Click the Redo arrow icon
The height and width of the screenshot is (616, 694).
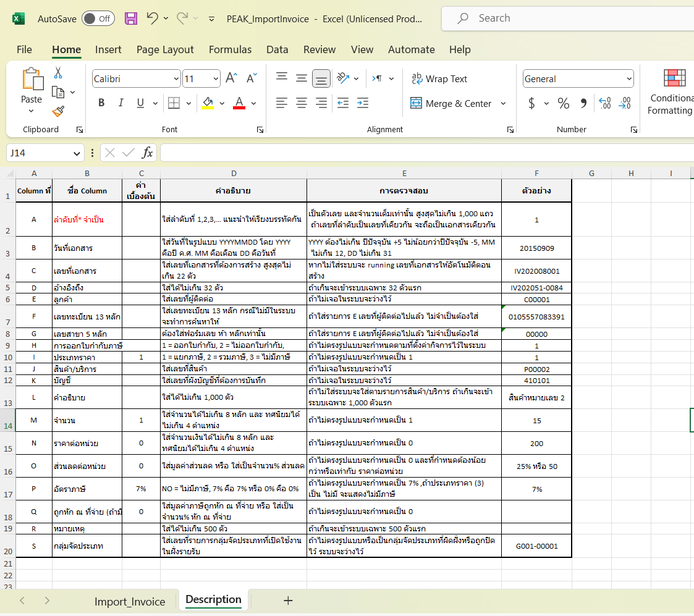click(x=182, y=18)
